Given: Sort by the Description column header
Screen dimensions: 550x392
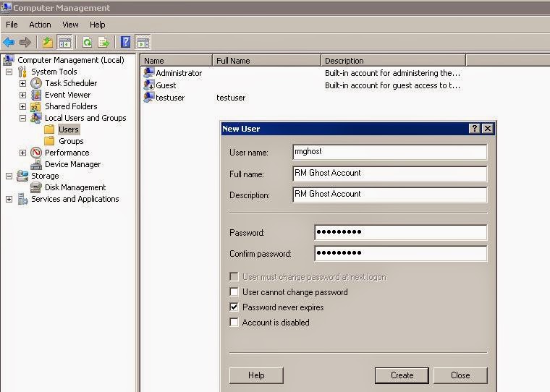Looking at the screenshot, I should click(394, 61).
